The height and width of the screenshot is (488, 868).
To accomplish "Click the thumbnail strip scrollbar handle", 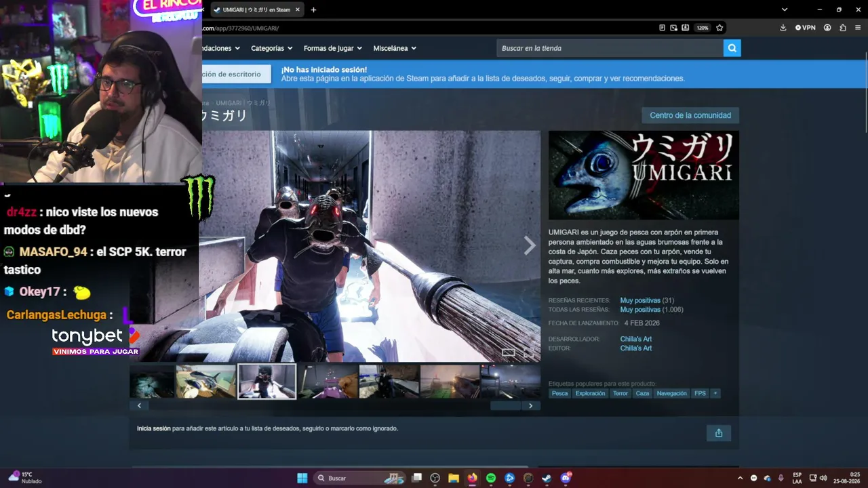I will click(x=505, y=405).
